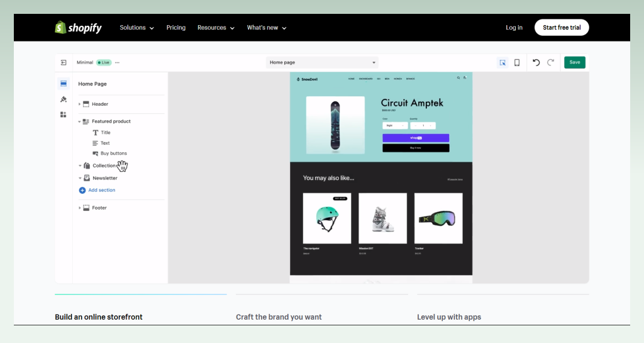Screen dimensions: 644x343
Task: Click 'Craft the brand you want' heading
Action: [x=279, y=317]
